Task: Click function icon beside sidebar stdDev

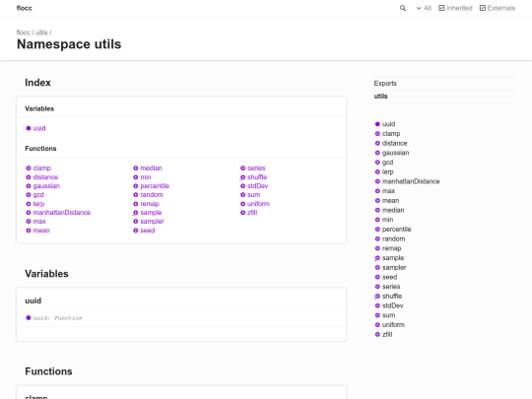Action: [x=377, y=305]
